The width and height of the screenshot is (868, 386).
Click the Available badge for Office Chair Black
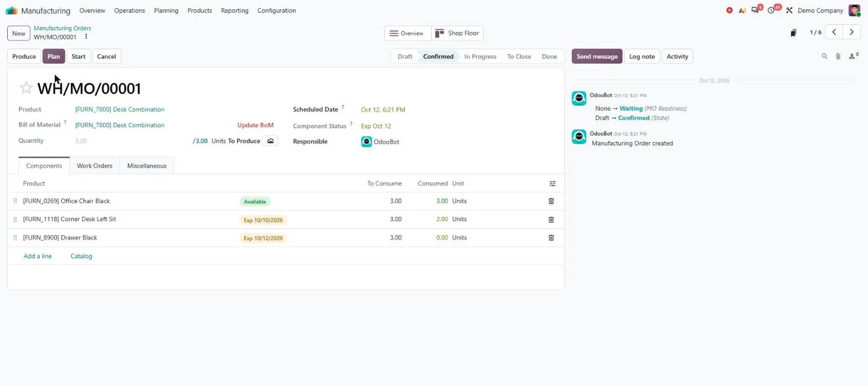(255, 202)
